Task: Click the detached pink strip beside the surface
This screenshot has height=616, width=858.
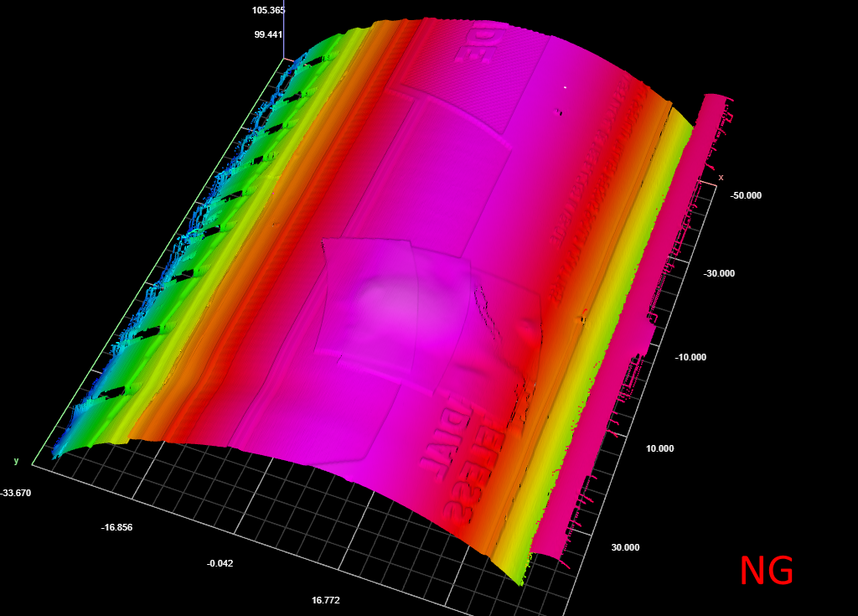Action: pos(637,335)
